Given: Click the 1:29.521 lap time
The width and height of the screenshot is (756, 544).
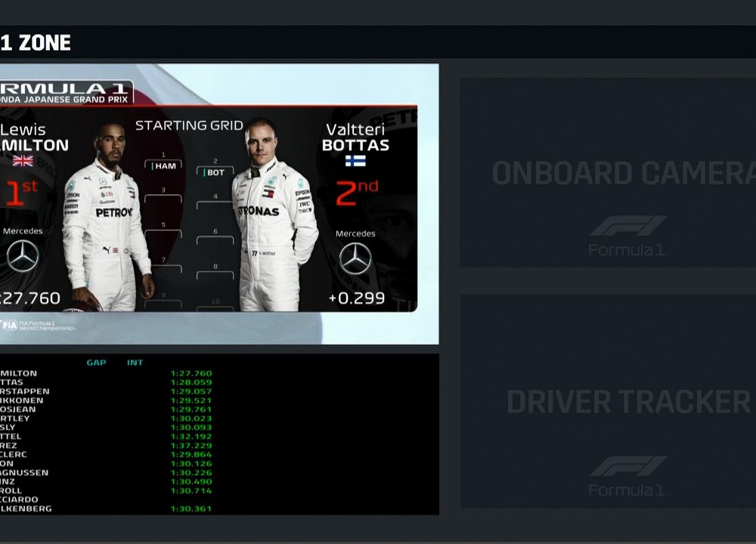Looking at the screenshot, I should [x=191, y=400].
